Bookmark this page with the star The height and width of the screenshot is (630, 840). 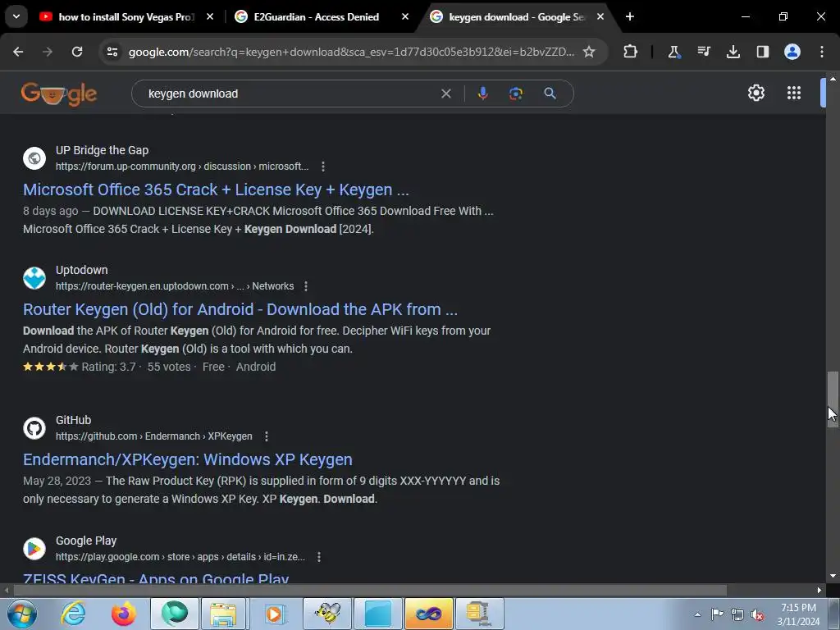[589, 52]
